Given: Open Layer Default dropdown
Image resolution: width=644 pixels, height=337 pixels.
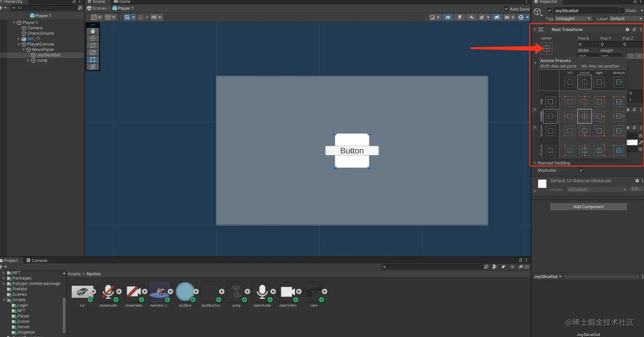Looking at the screenshot, I should pos(626,19).
